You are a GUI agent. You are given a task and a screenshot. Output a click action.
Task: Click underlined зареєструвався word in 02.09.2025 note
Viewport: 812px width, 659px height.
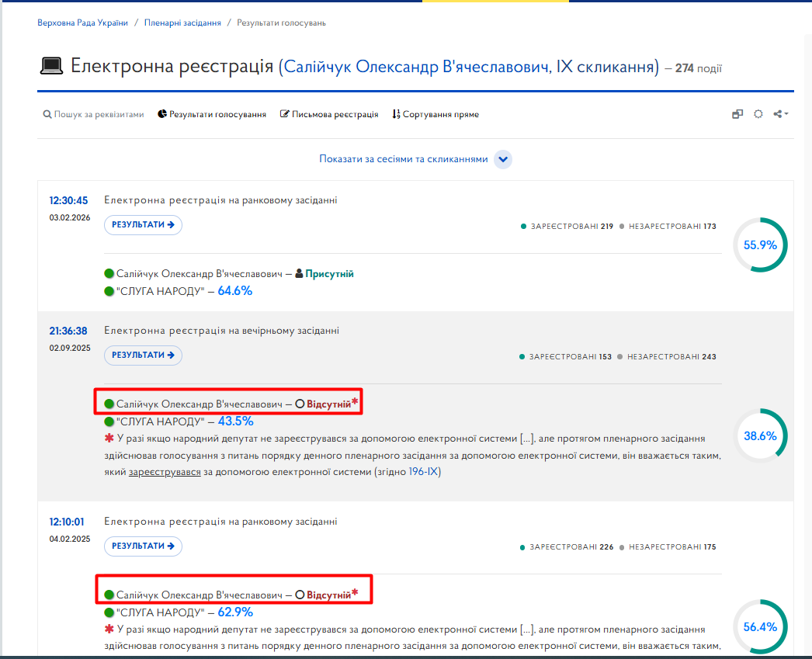click(x=165, y=472)
